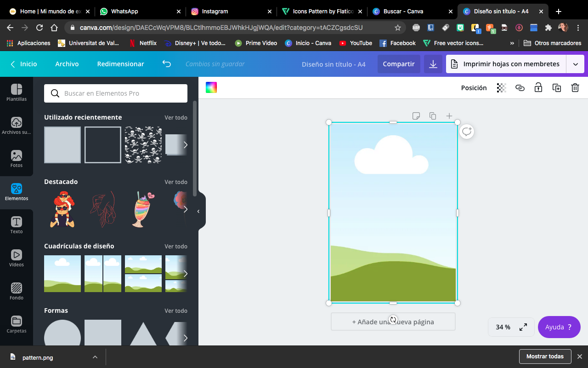This screenshot has width=588, height=368.
Task: Click the download icon button
Action: [x=433, y=64]
